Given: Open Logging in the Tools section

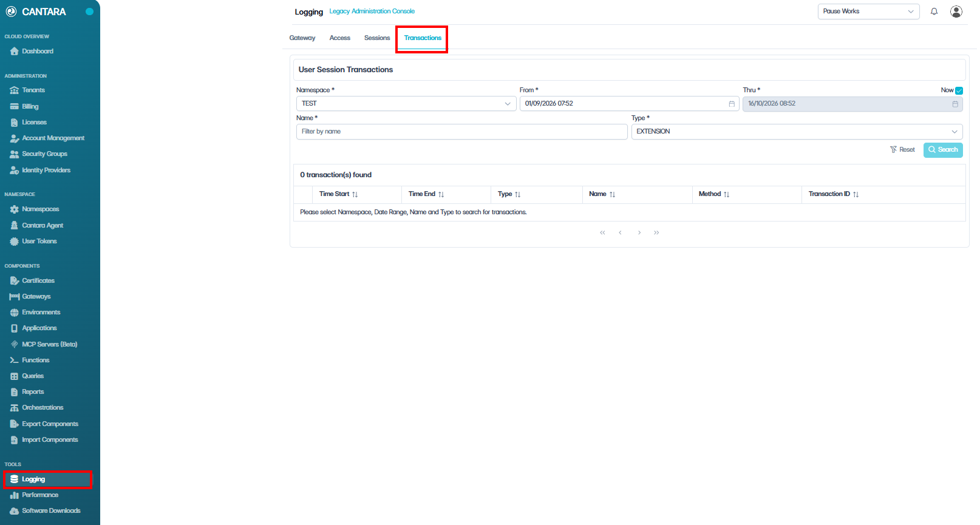Looking at the screenshot, I should [47, 479].
